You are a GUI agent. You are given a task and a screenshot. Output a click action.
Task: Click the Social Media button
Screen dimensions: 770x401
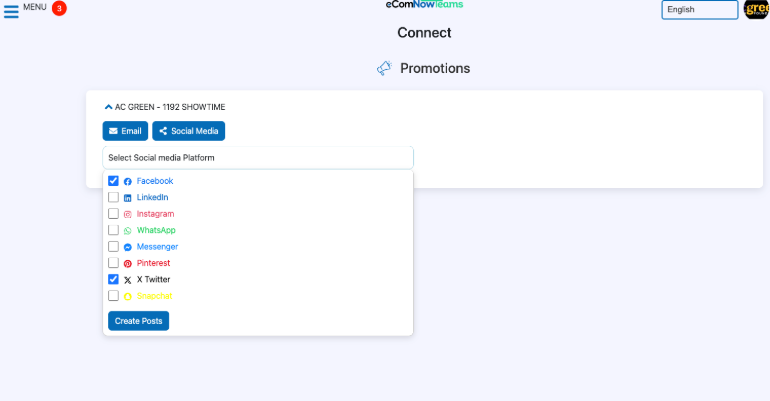[189, 131]
